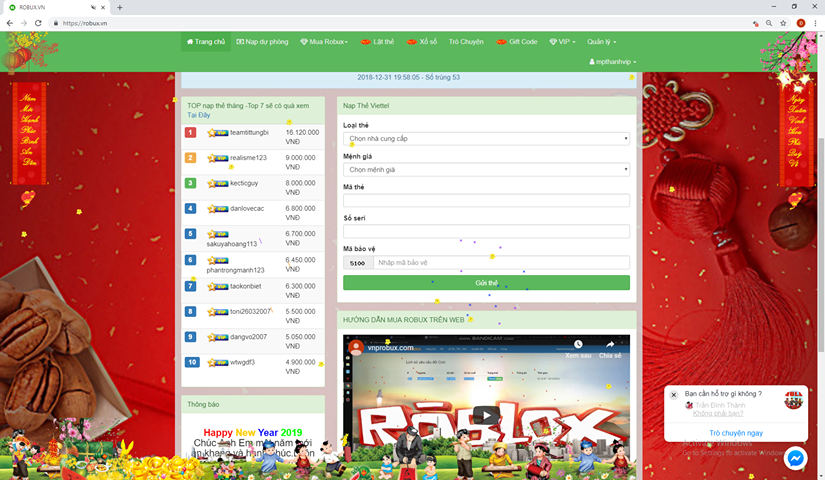Select realisme123 in the top list

pos(248,158)
